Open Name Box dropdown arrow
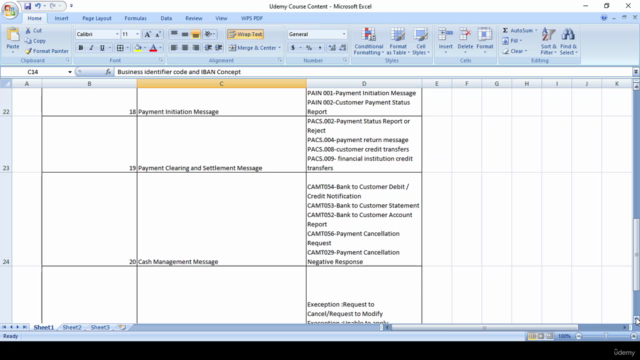Viewport: 640px width, 360px height. 70,72
